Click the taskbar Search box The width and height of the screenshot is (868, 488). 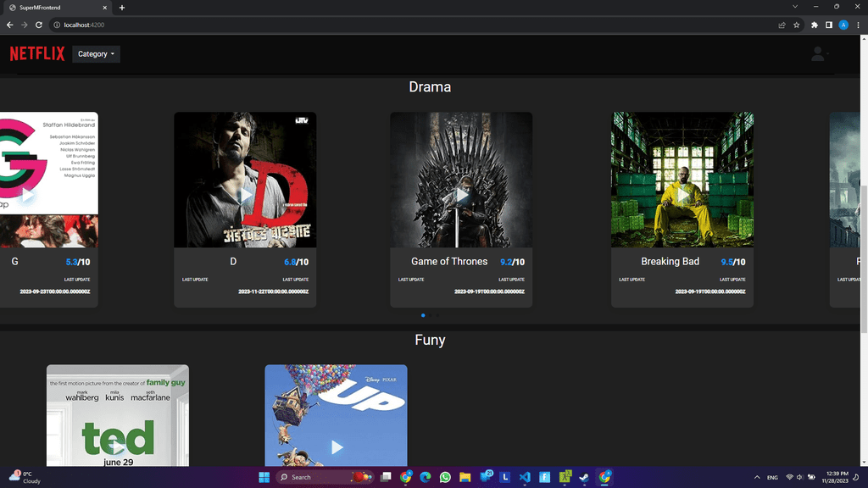(325, 477)
